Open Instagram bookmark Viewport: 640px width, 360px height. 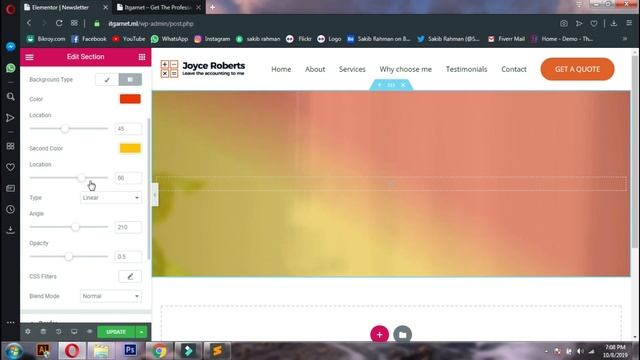tap(212, 39)
